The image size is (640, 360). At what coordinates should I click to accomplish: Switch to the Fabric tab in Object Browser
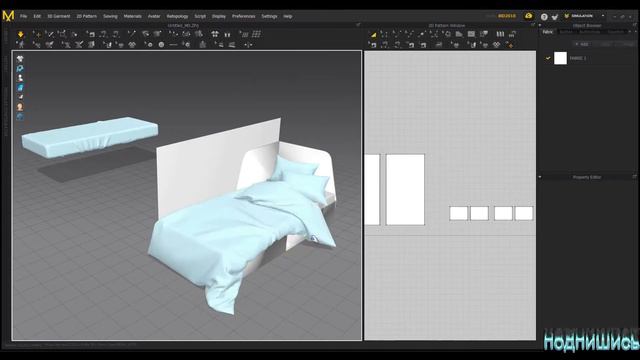coord(548,32)
